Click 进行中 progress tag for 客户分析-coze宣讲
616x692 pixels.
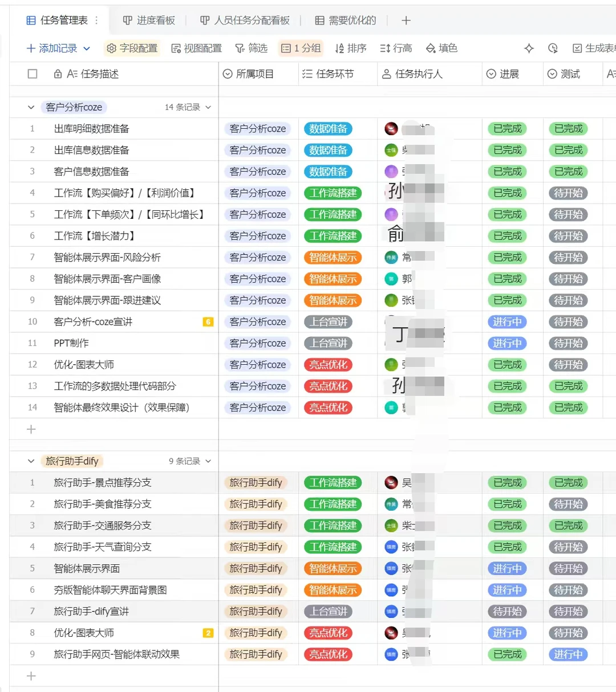[507, 322]
